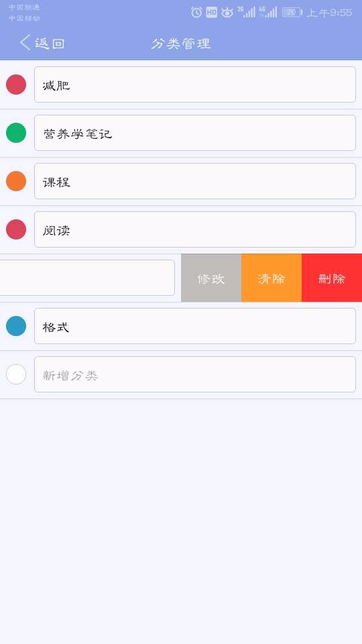Pick the green color dot for 营养学笔记
The image size is (362, 644).
point(16,133)
